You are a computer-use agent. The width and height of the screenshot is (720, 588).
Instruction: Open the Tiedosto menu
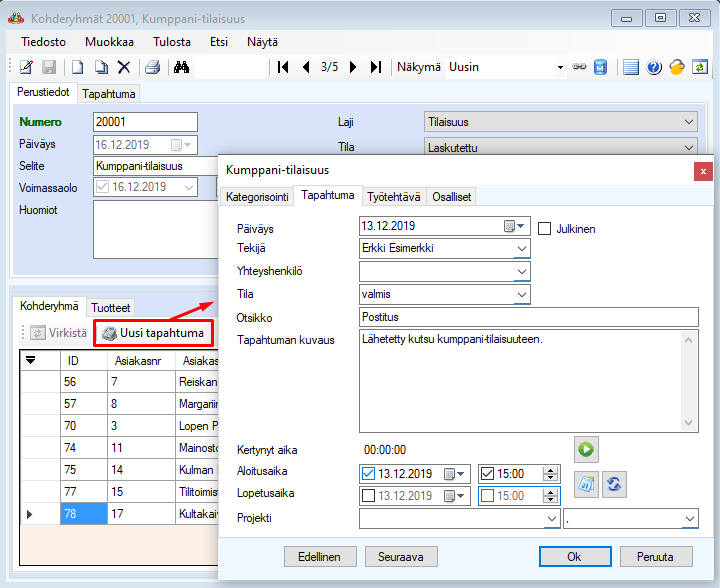click(44, 42)
